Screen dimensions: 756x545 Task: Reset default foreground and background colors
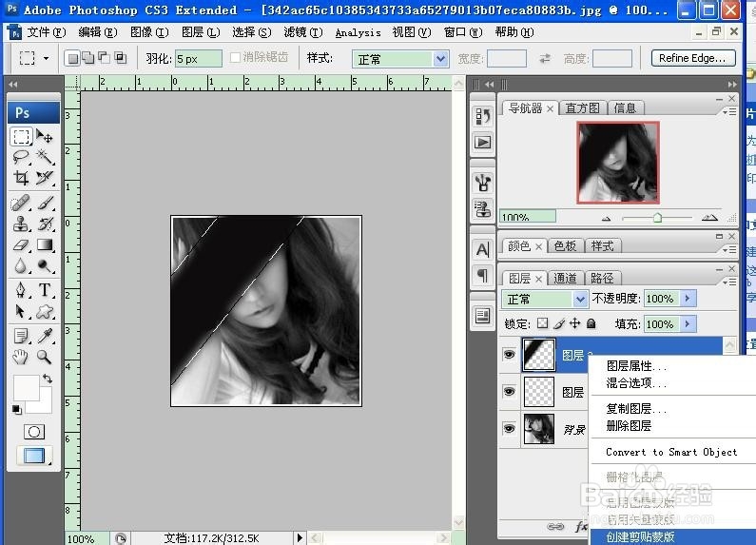17,410
